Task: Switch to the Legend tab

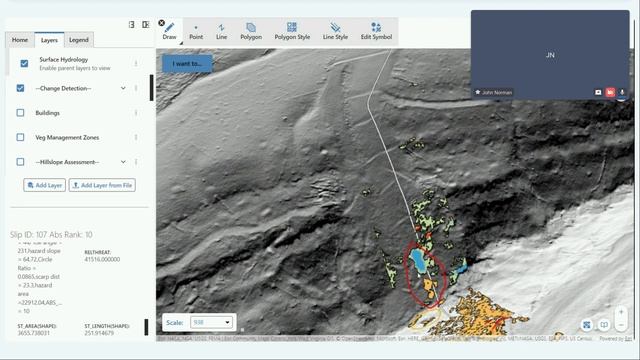Action: [79, 40]
